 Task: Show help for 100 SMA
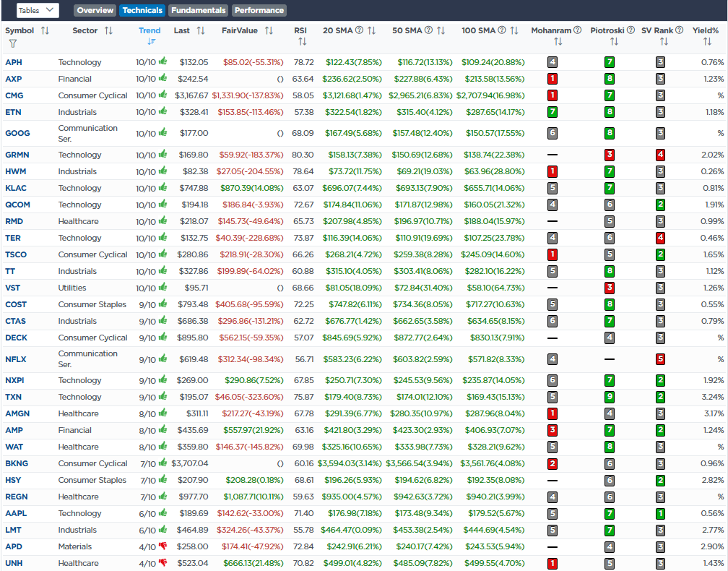click(x=502, y=30)
